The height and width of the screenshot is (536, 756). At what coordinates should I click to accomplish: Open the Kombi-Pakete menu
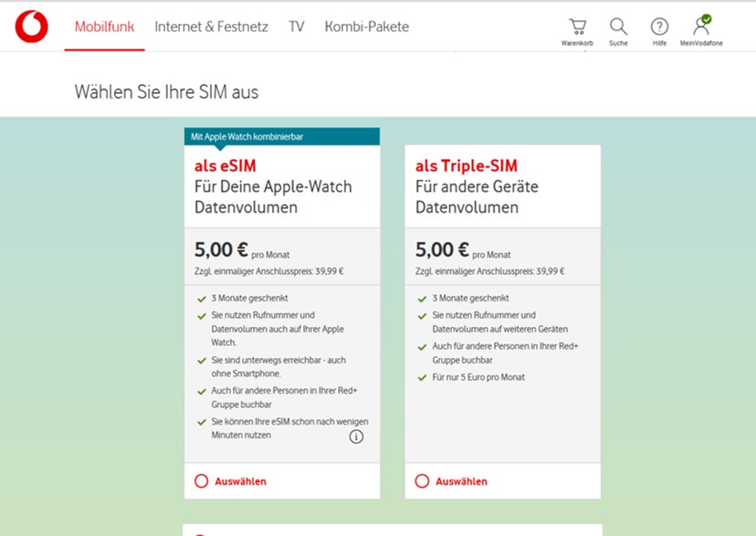(x=366, y=26)
